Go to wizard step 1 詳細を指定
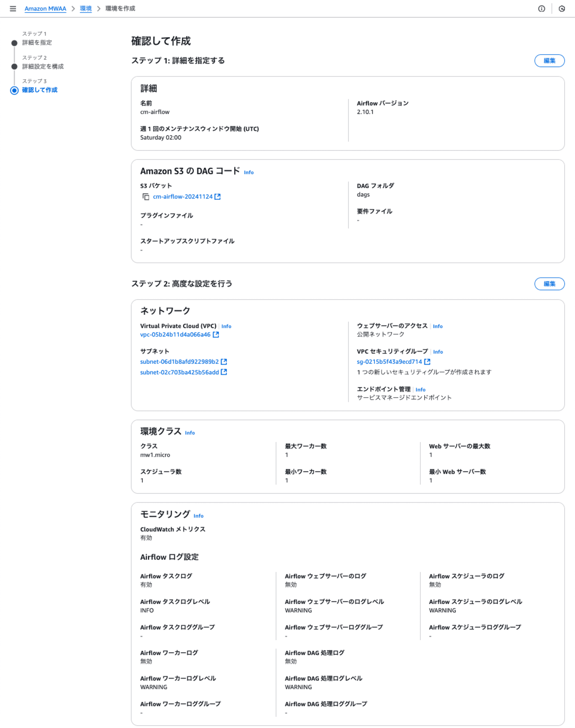This screenshot has height=728, width=575. 37,43
